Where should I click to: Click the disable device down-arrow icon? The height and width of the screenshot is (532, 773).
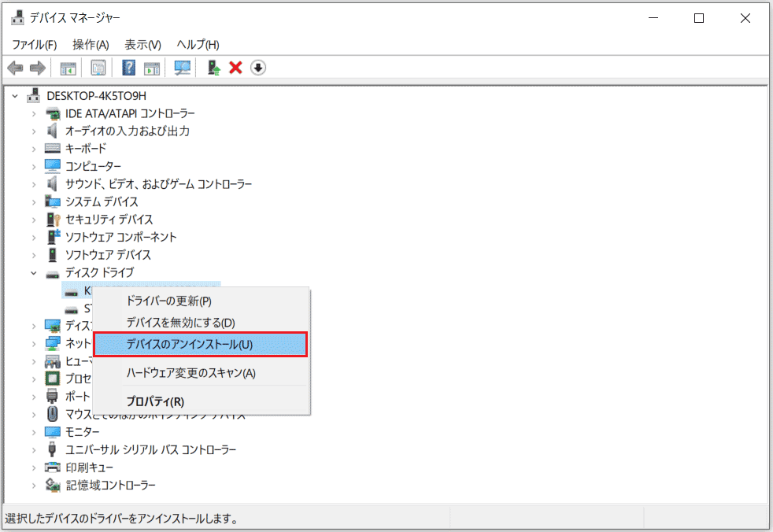[258, 68]
